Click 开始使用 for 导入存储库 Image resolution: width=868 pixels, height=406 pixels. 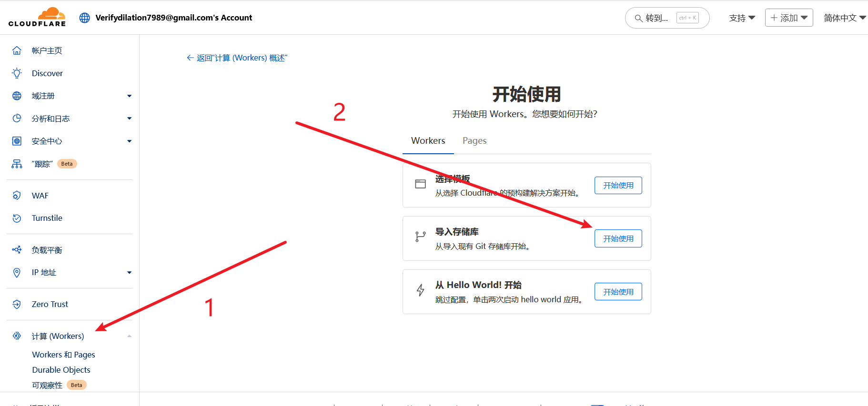[618, 238]
